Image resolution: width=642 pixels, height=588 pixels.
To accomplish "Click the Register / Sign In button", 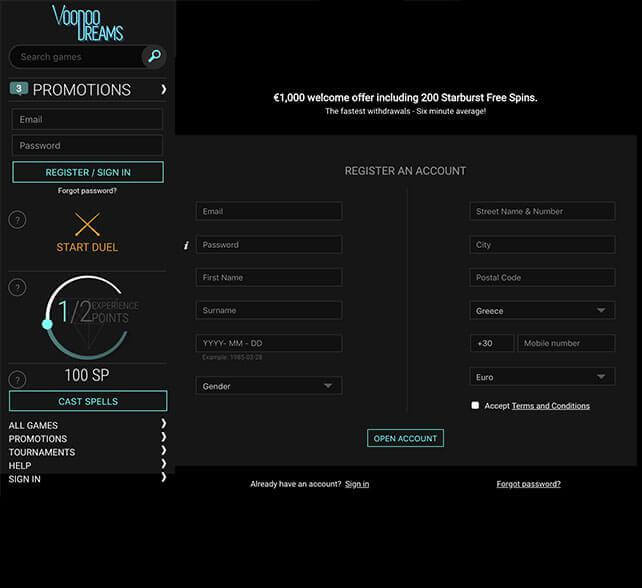I will point(88,172).
